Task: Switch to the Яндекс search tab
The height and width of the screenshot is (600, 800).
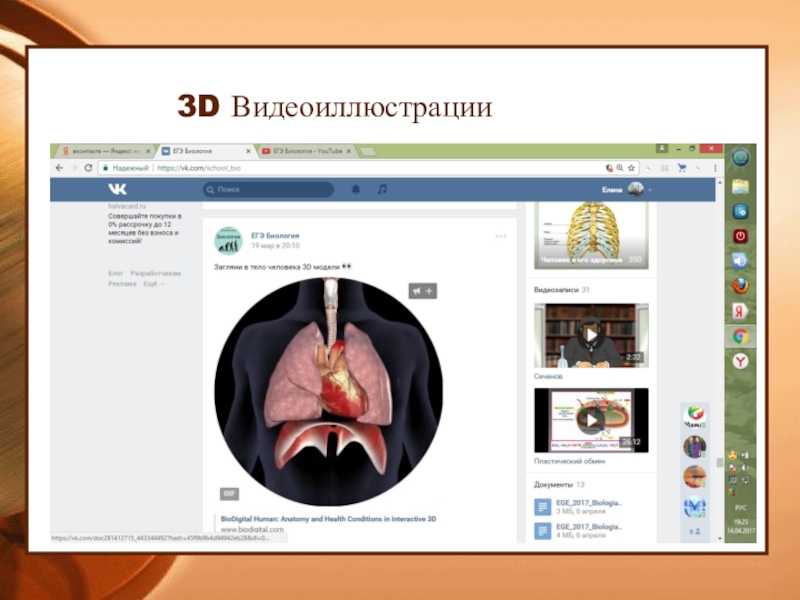Action: (x=104, y=151)
